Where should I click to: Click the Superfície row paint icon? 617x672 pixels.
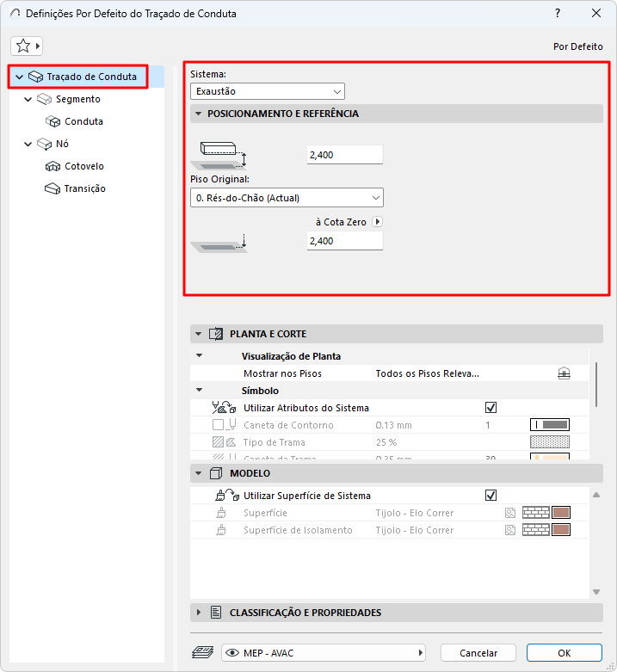click(221, 513)
